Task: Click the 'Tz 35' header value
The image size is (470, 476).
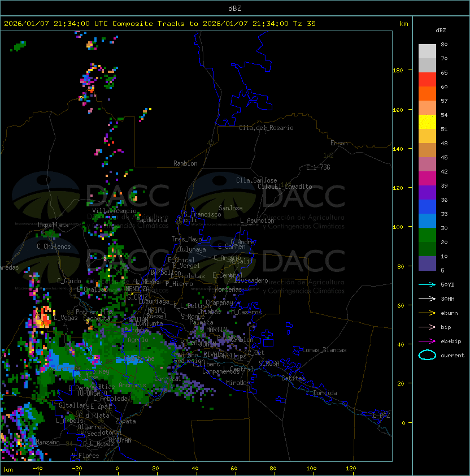Action: [x=304, y=24]
